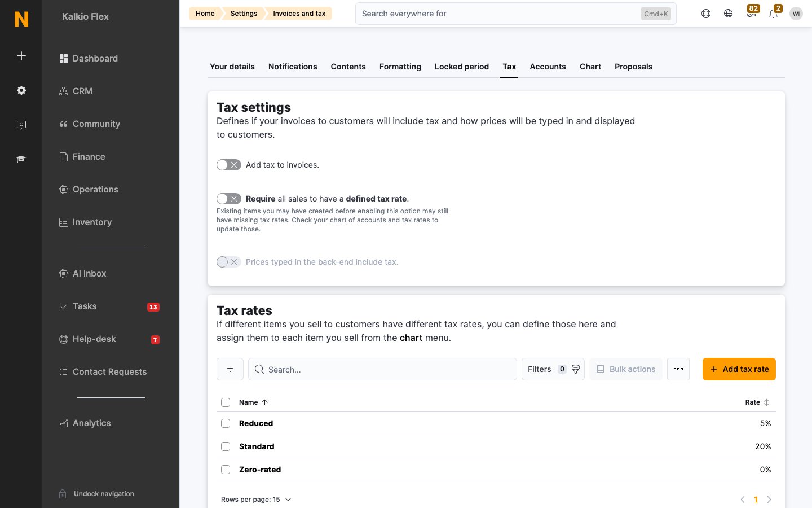812x508 pixels.
Task: Click Home breadcrumb link
Action: tap(205, 14)
